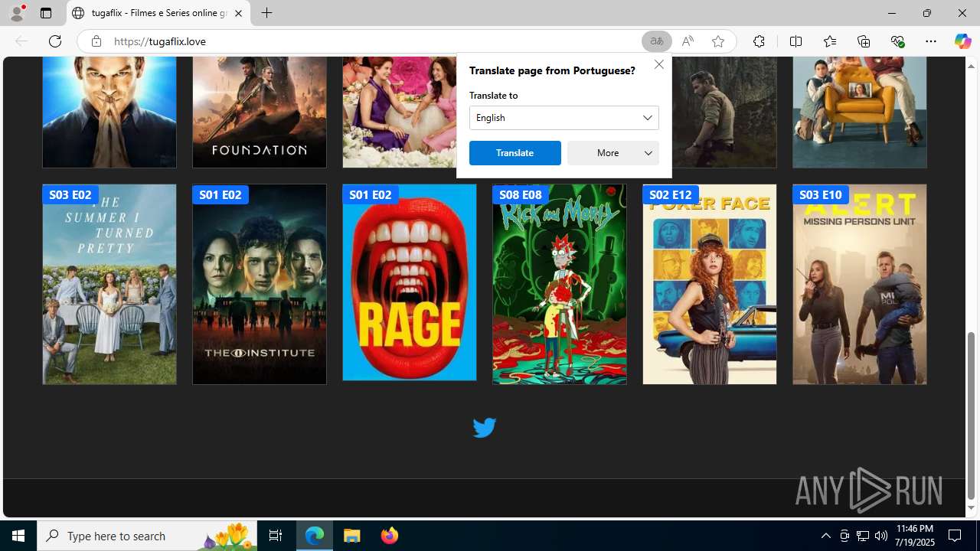Viewport: 980px width, 551px height.
Task: Refresh the current page
Action: click(55, 41)
